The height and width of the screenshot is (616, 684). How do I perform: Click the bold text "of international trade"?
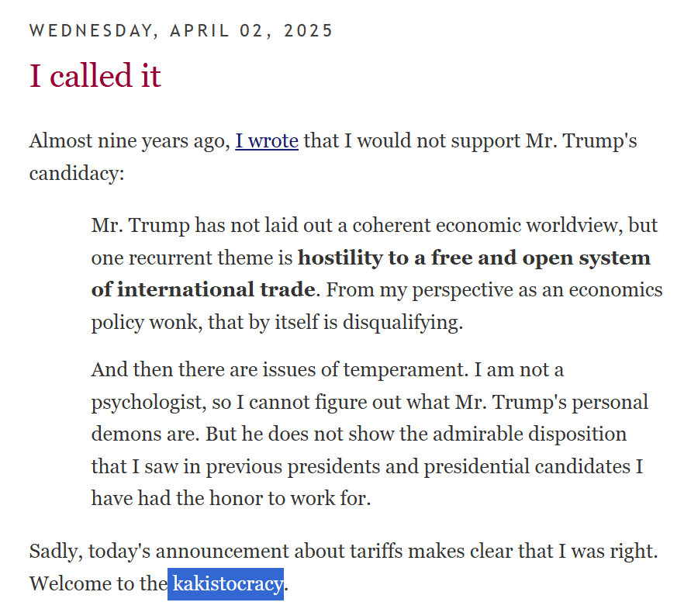tap(203, 289)
